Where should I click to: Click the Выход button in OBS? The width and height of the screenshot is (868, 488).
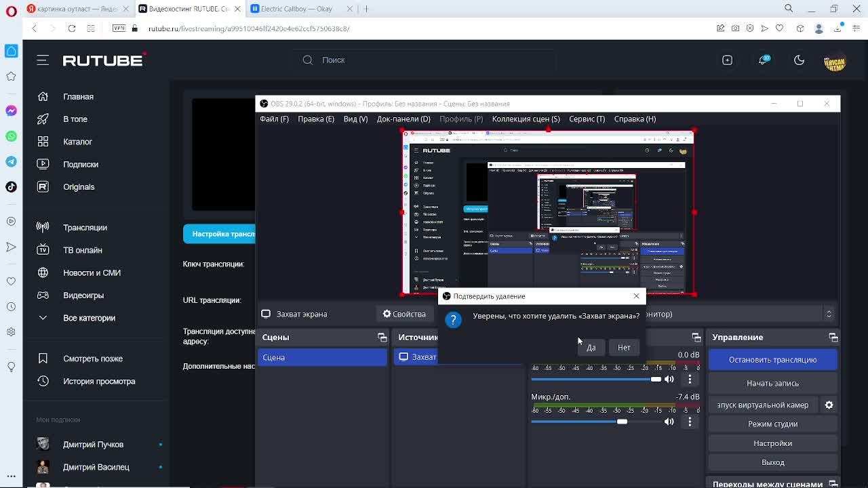[x=772, y=462]
